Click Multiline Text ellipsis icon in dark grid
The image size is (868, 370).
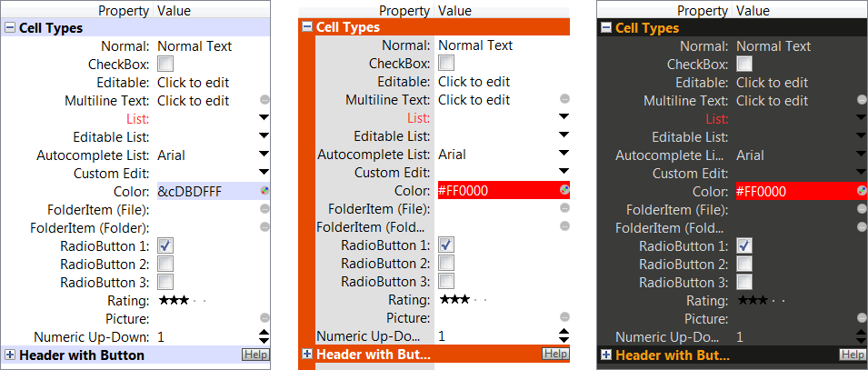[x=862, y=100]
